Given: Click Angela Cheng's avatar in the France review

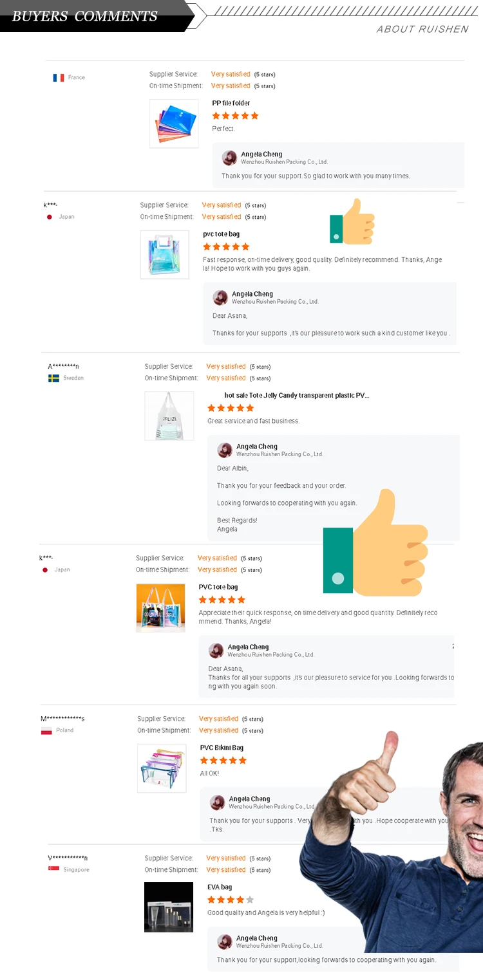Looking at the screenshot, I should point(229,158).
